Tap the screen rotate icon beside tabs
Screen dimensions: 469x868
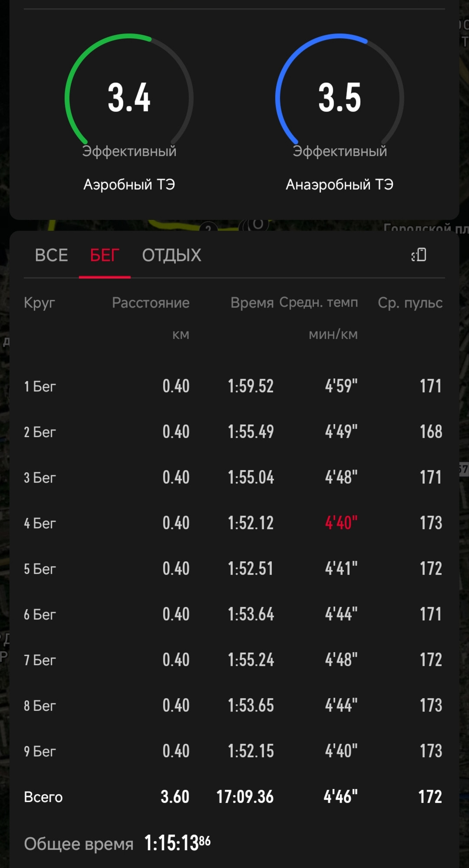419,255
